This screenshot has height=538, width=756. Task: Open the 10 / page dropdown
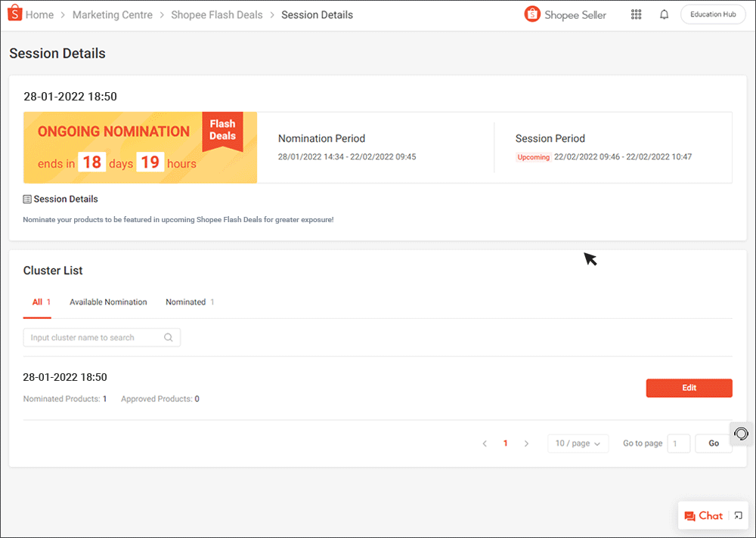click(x=578, y=444)
